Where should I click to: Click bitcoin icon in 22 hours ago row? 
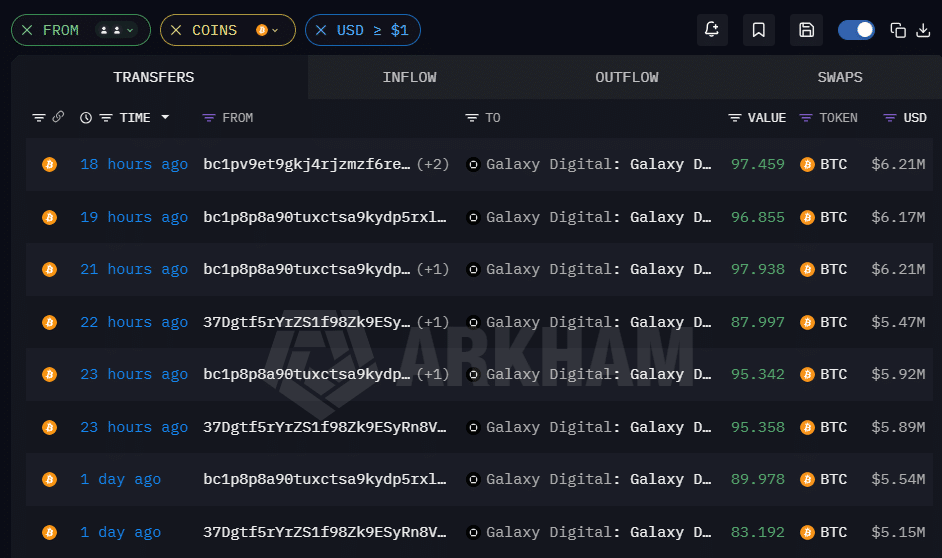49,323
